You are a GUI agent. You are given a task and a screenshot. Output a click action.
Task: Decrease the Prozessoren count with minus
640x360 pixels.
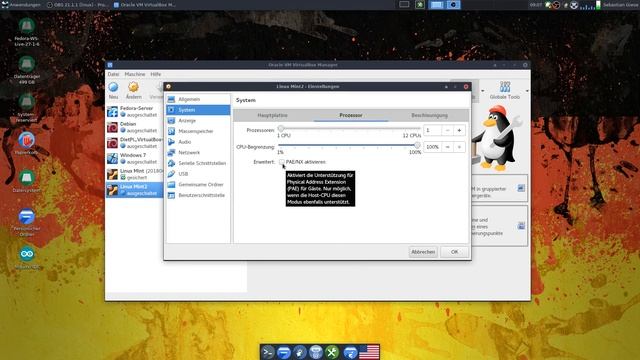[448, 130]
